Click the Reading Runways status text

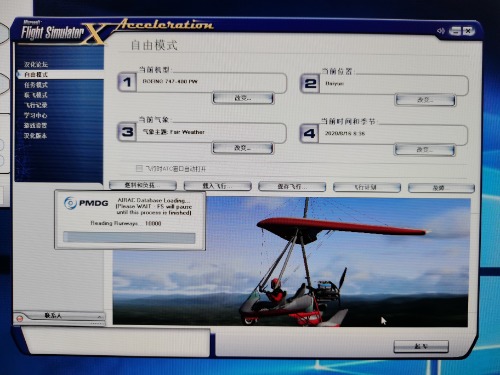pyautogui.click(x=126, y=223)
